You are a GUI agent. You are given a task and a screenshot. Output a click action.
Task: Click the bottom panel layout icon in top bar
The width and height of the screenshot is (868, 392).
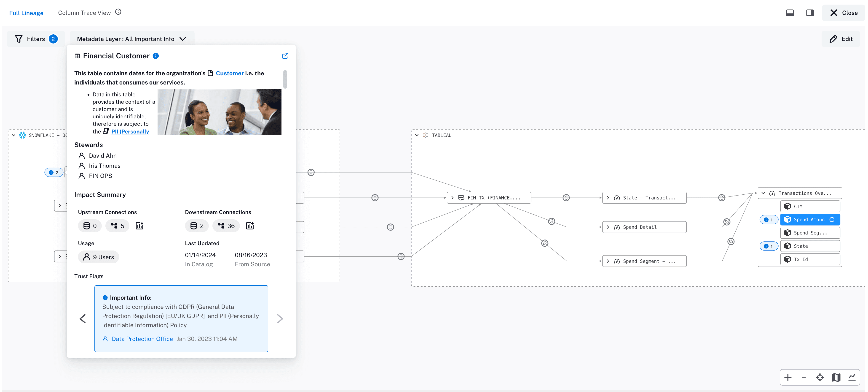790,13
